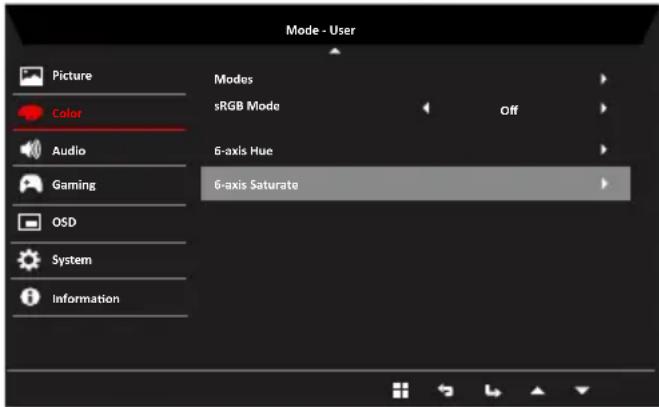Click the enter arrow icon
This screenshot has height=407, width=659.
[x=493, y=391]
